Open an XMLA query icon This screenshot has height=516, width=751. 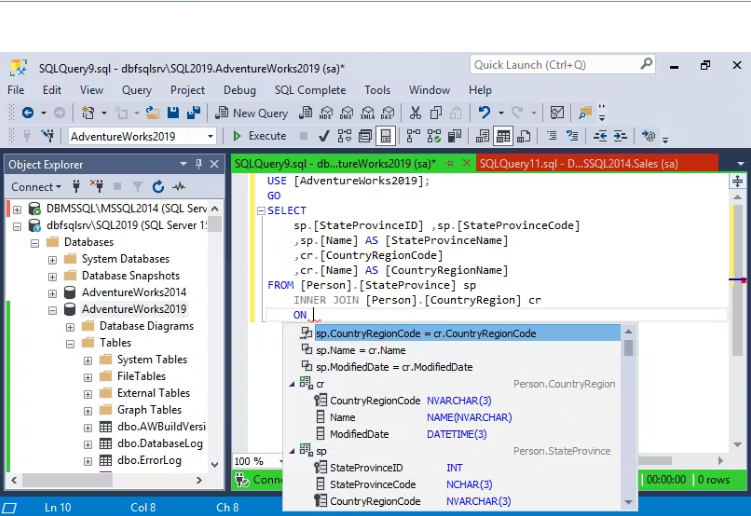(367, 113)
